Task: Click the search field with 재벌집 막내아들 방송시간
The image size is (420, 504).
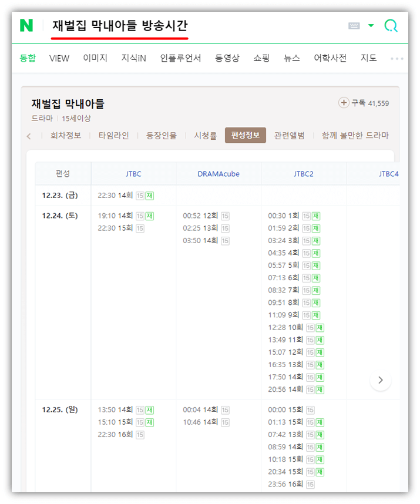Action: [120, 26]
